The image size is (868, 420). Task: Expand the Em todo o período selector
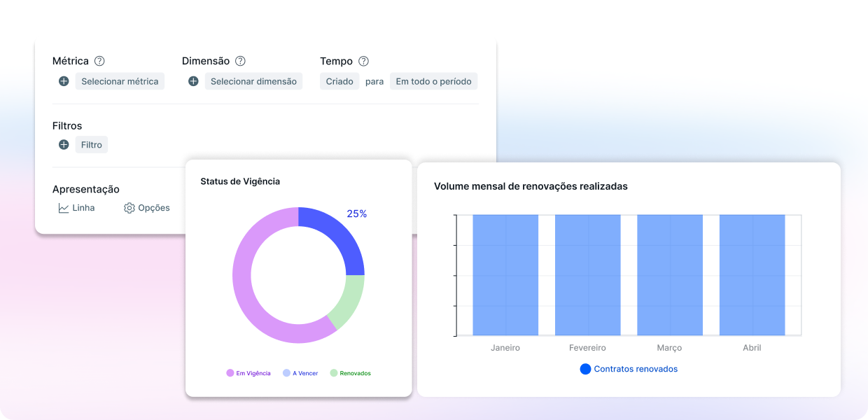click(x=433, y=81)
